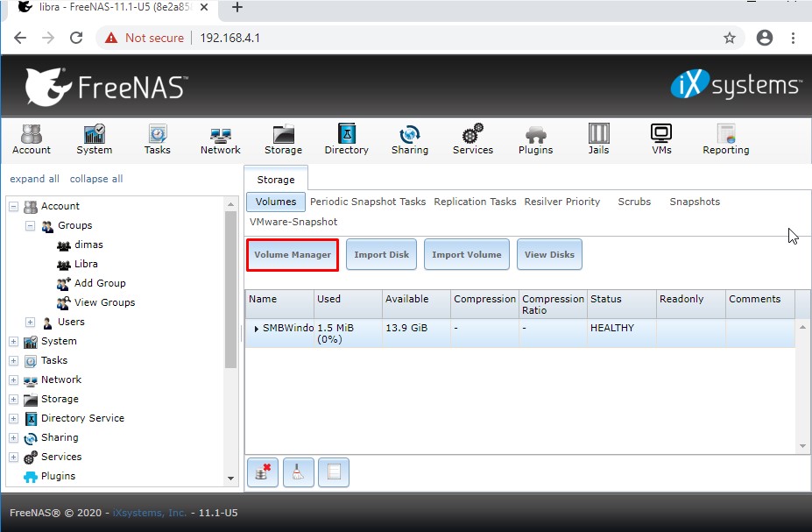The height and width of the screenshot is (532, 812).
Task: Open the Volume Manager
Action: 293,254
